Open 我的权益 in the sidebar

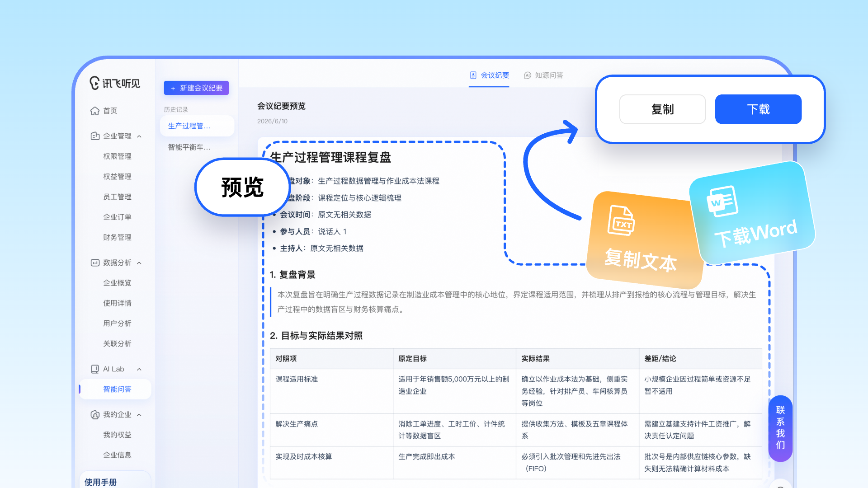[x=117, y=435]
